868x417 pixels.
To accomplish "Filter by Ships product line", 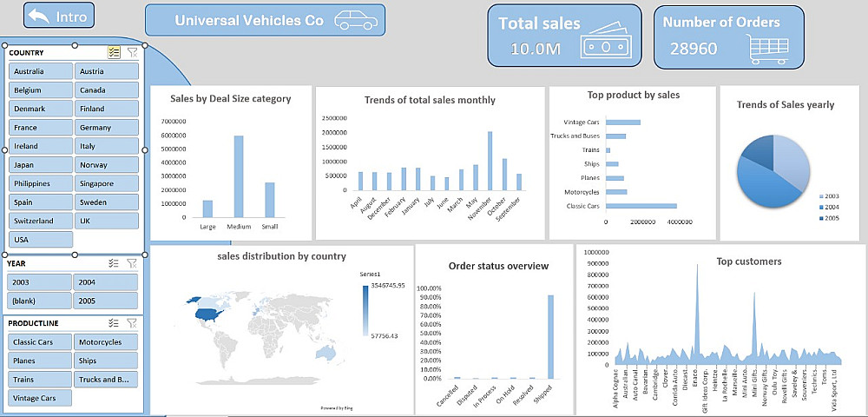I will pos(105,361).
